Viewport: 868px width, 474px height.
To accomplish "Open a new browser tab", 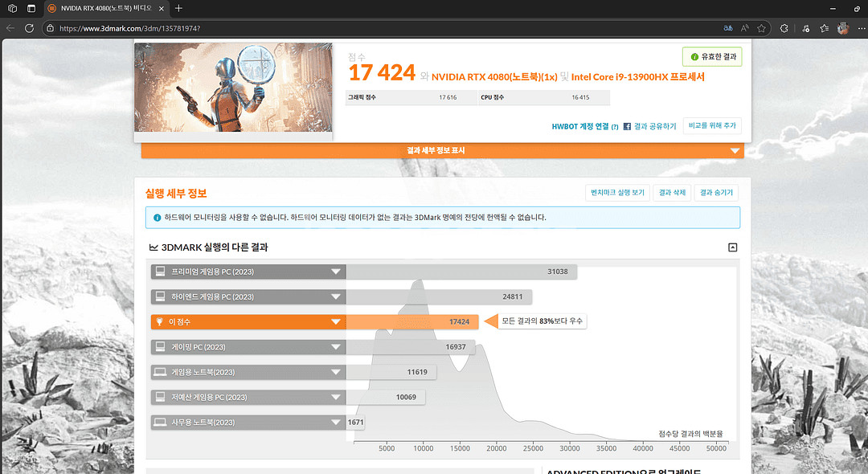I will pos(178,8).
